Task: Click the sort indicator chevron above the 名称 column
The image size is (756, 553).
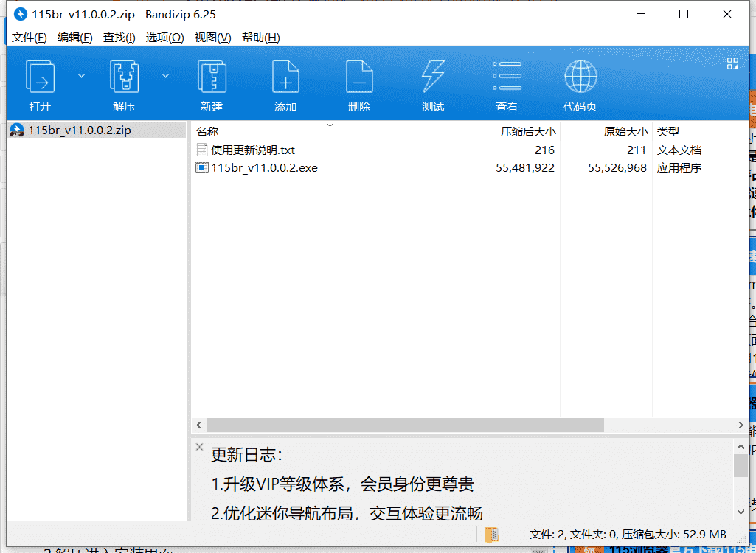Action: 330,125
